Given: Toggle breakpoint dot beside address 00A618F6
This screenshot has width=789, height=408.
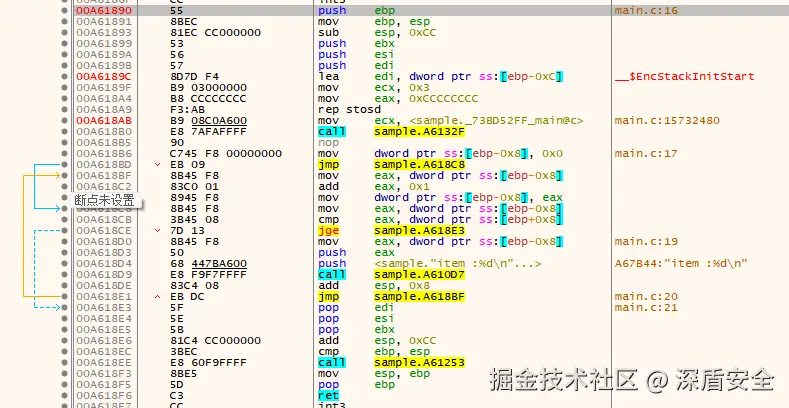Looking at the screenshot, I should click(x=64, y=395).
